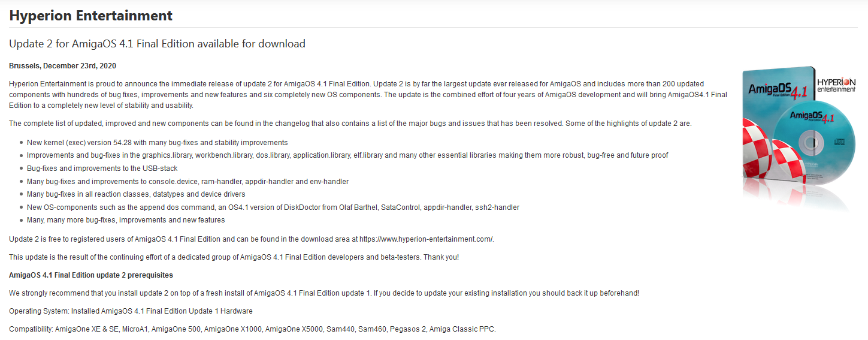The image size is (868, 340).
Task: Open the "Update 2 for AmigaOS 4.1" article title
Action: pos(157,44)
